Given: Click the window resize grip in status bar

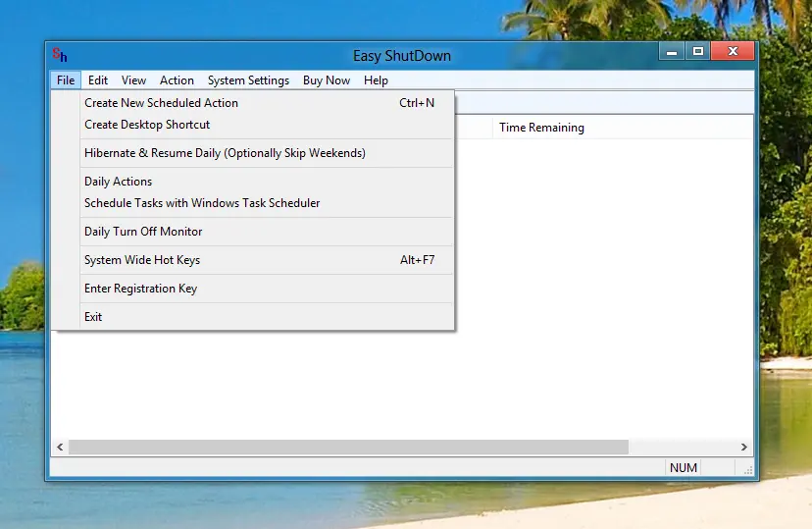Looking at the screenshot, I should (748, 470).
